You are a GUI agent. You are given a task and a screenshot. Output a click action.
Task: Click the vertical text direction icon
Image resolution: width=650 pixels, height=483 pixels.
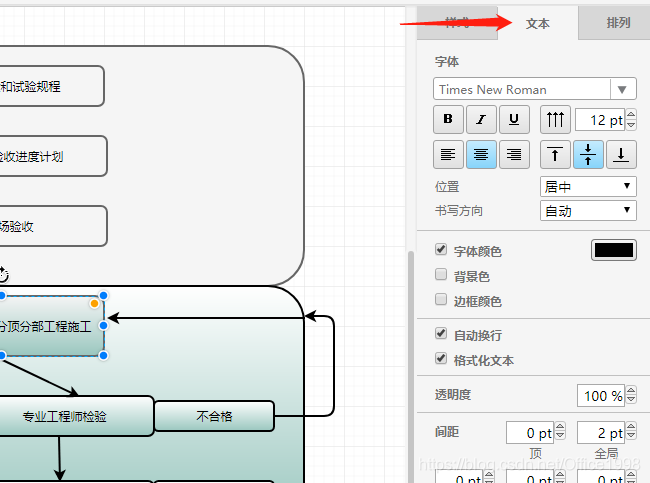pyautogui.click(x=555, y=119)
